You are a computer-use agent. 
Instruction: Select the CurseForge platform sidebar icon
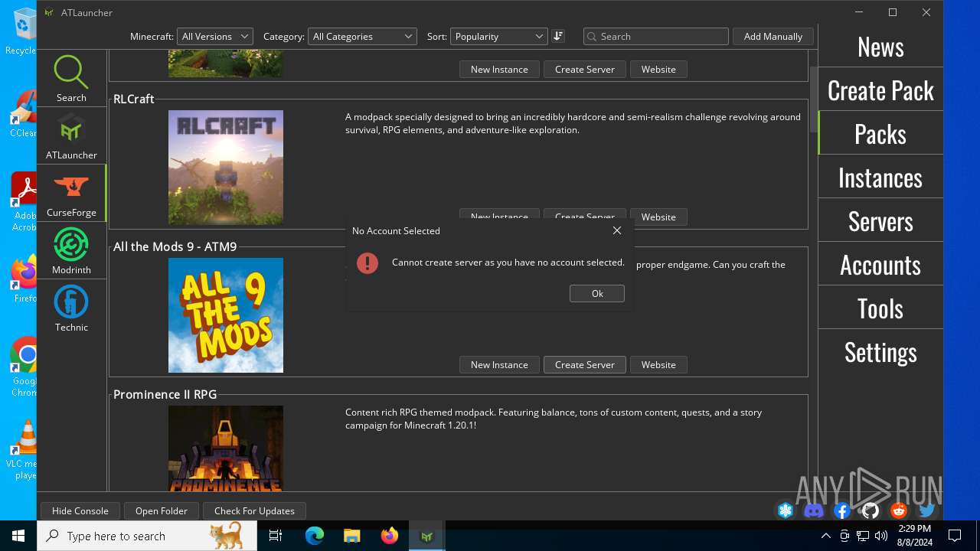click(x=71, y=193)
